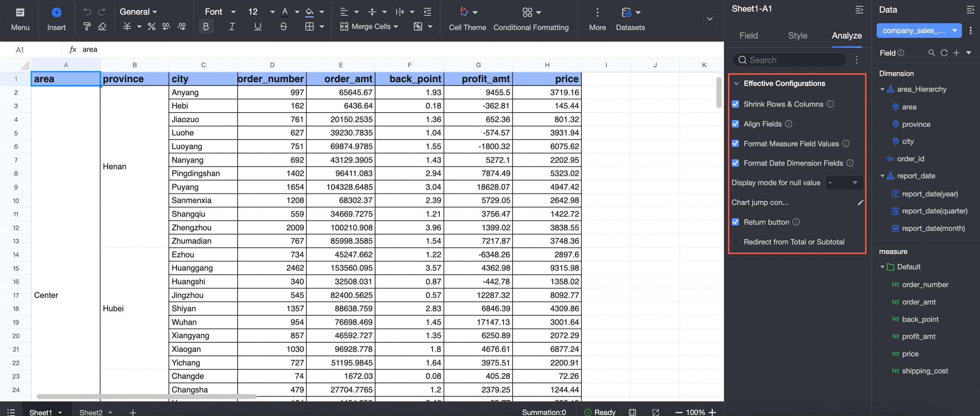The width and height of the screenshot is (980, 416).
Task: Collapse the Sheet1-A1 panel
Action: tap(859, 10)
